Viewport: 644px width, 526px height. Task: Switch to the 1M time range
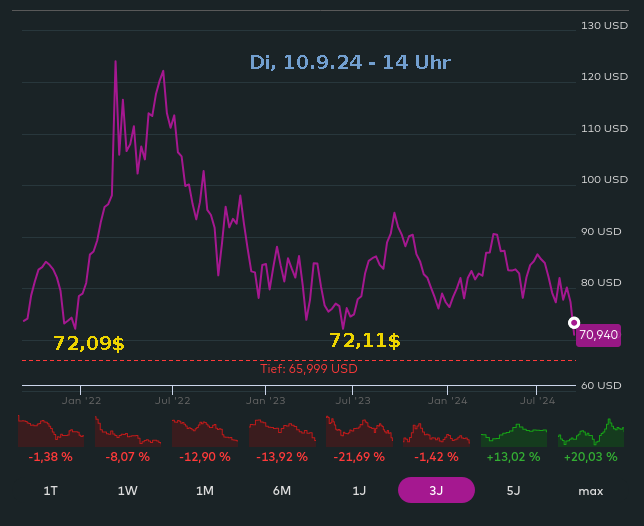(205, 491)
